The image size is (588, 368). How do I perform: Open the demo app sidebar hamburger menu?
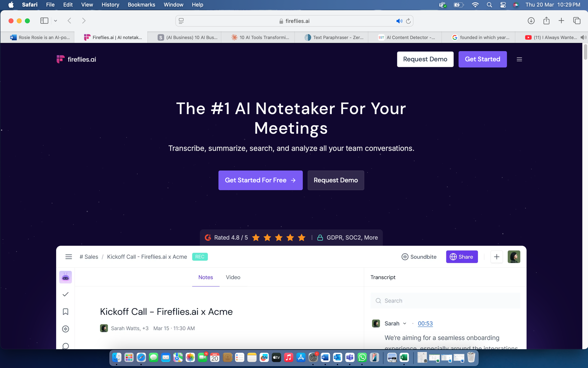pos(69,257)
